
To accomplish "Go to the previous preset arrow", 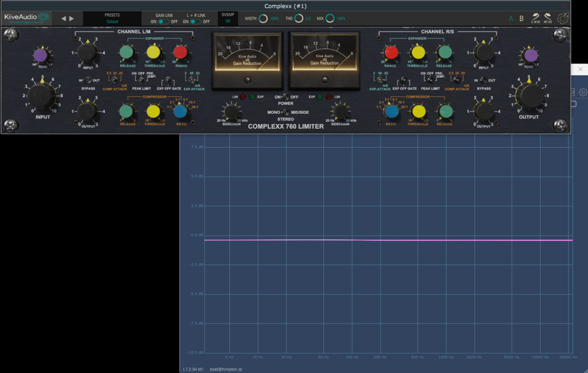I will (63, 18).
